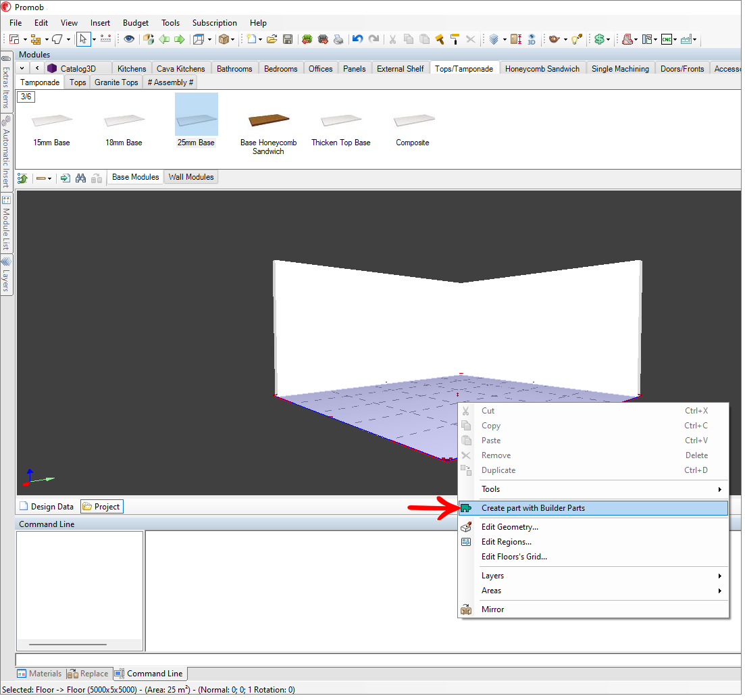Screen dimensions: 745x700
Task: Toggle the Layers side panel tab
Action: (x=6, y=274)
